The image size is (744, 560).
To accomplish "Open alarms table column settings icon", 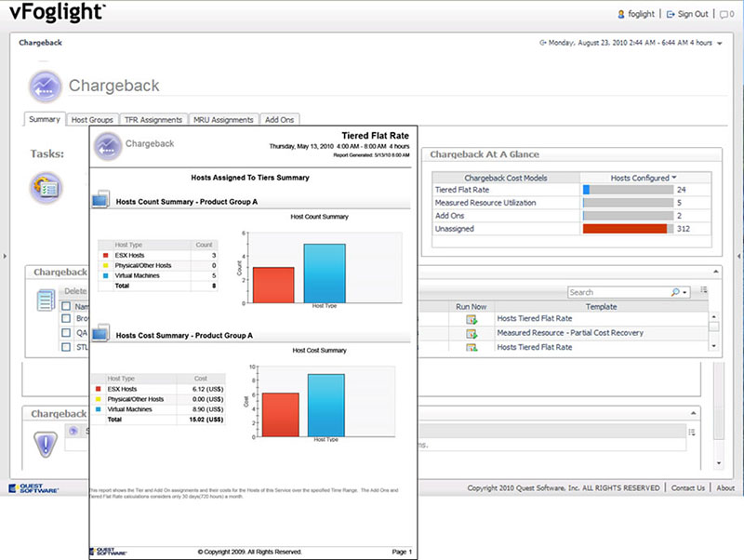I will tap(692, 432).
